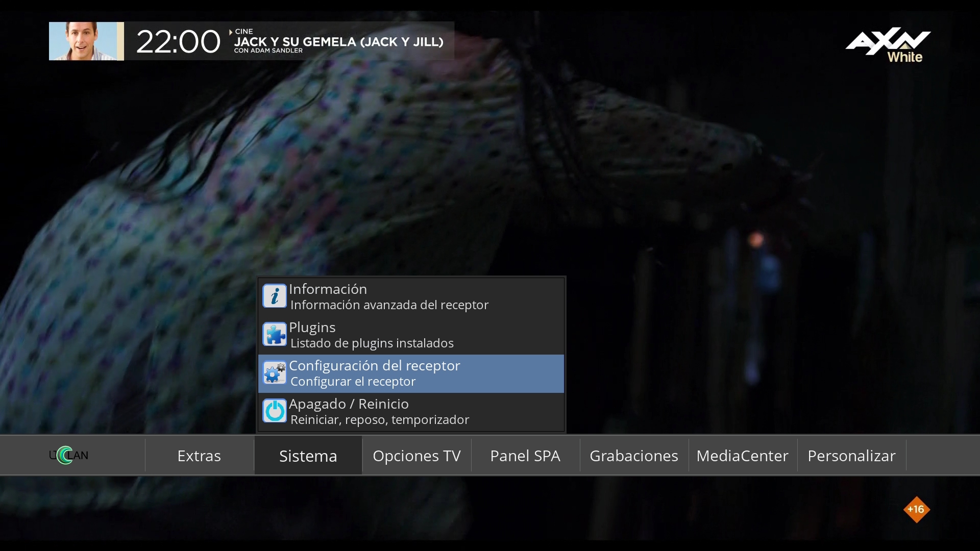Switch to Opciones TV tab
This screenshot has width=980, height=551.
point(416,456)
